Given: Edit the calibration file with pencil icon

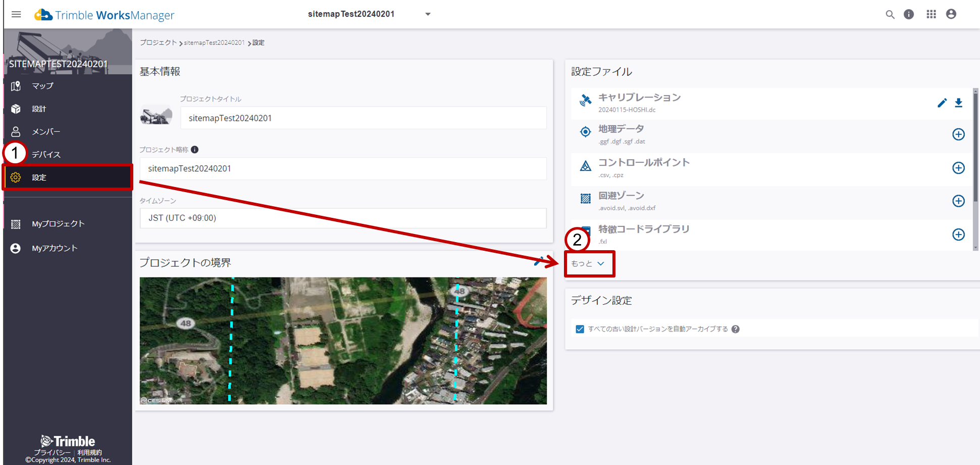Looking at the screenshot, I should click(942, 103).
